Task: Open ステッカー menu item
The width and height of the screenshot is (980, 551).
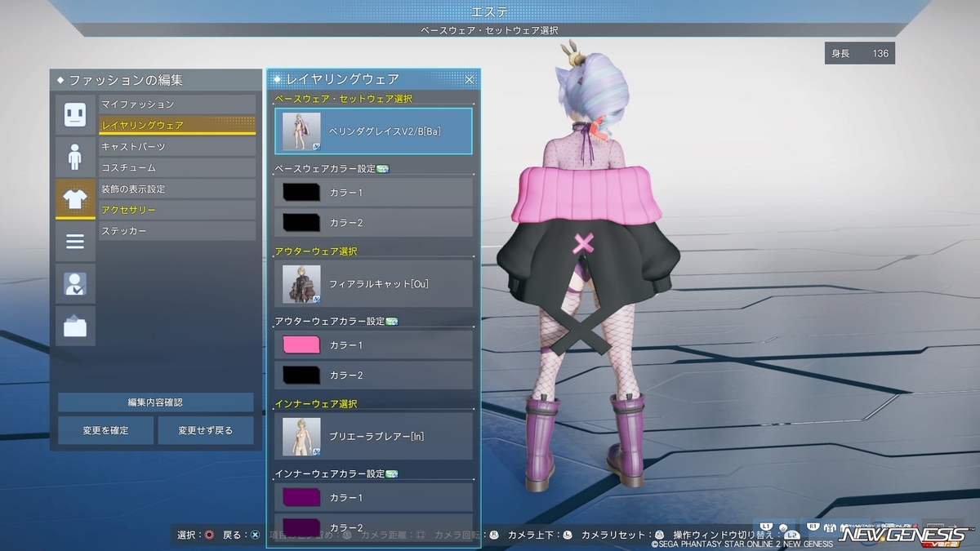Action: pos(177,232)
